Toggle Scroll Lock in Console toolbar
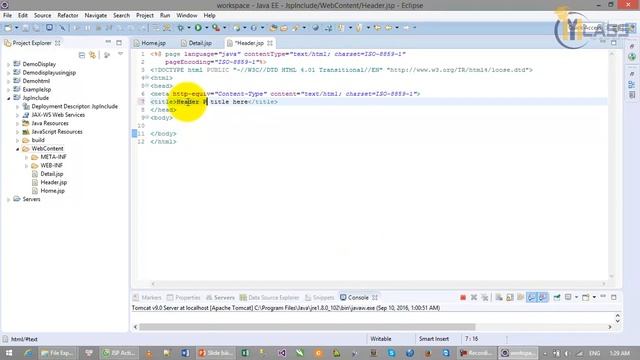The image size is (640, 360). tap(510, 297)
